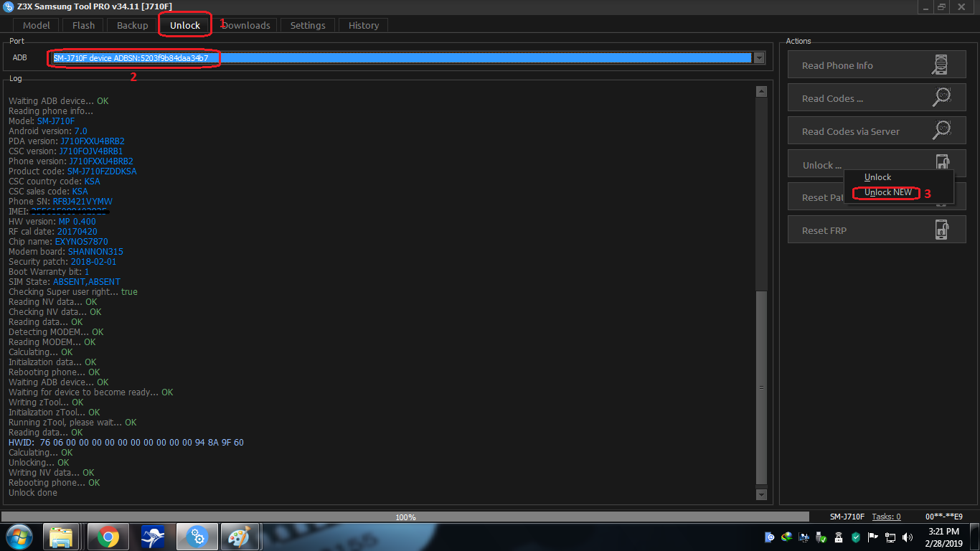
Task: Click the blue phone sync tray icon
Action: [770, 537]
